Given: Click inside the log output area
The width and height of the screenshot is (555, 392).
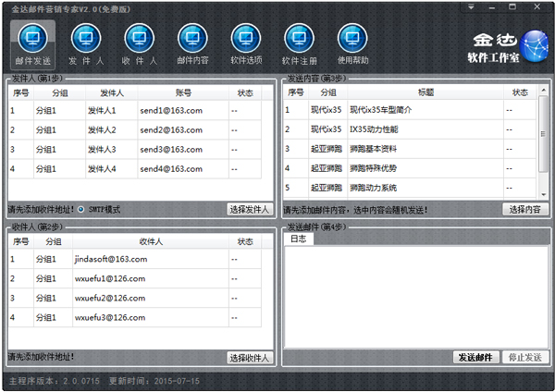Looking at the screenshot, I should coord(416,297).
